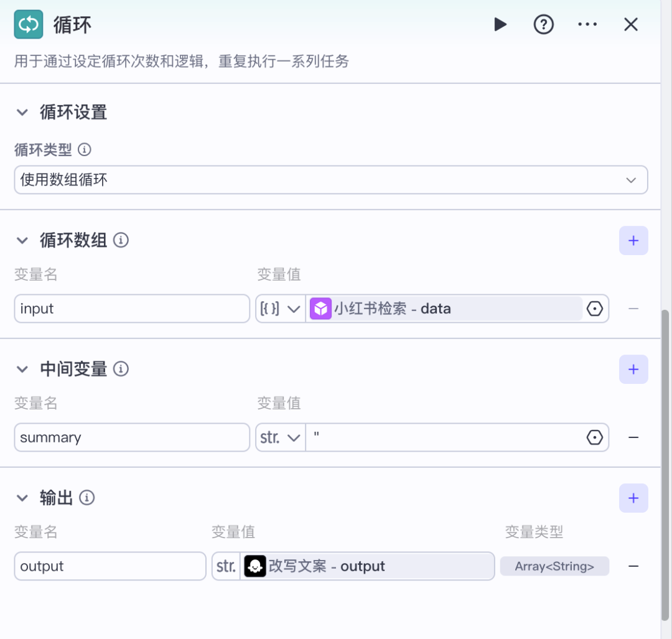Click the hexagon variable selector in summary row
This screenshot has width=672, height=639.
(x=595, y=437)
